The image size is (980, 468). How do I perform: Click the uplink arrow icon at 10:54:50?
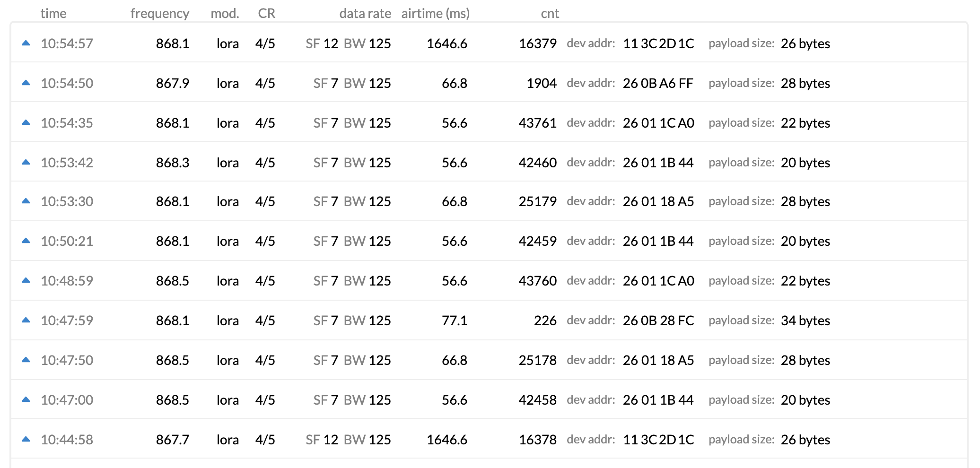26,83
